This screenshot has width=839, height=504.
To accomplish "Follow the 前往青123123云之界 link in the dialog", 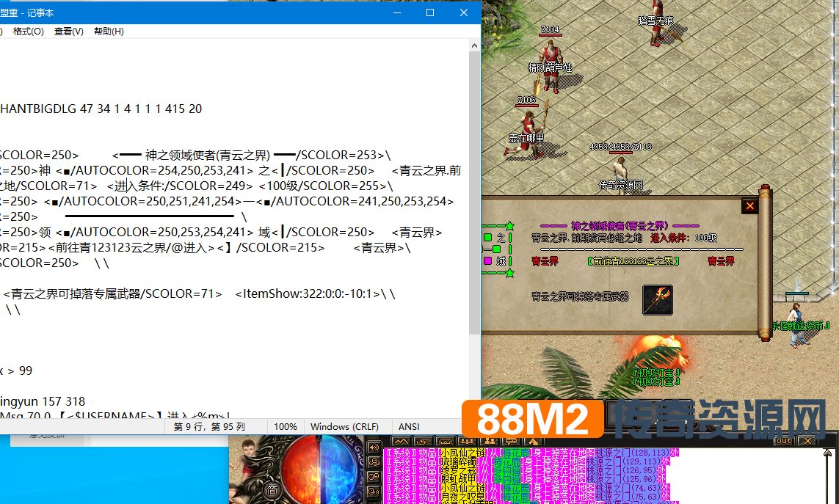I will click(x=633, y=261).
